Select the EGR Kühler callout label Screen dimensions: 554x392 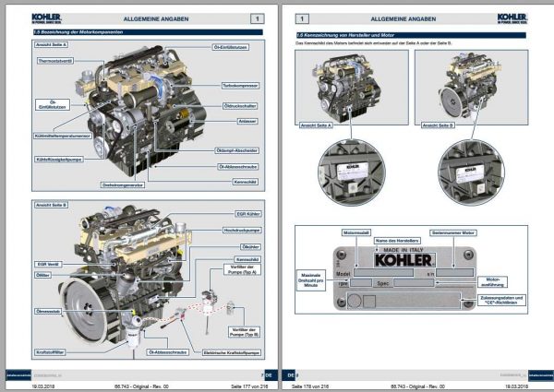click(248, 214)
